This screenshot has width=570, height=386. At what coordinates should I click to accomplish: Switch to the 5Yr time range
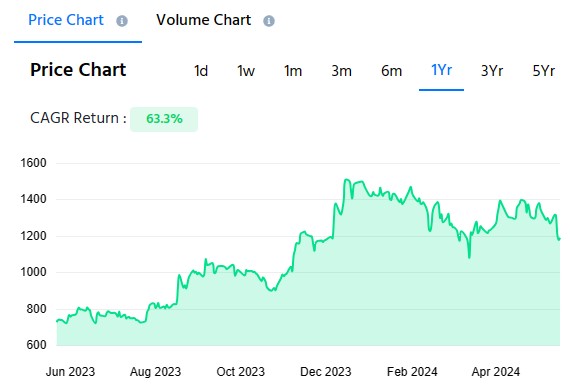tap(543, 71)
